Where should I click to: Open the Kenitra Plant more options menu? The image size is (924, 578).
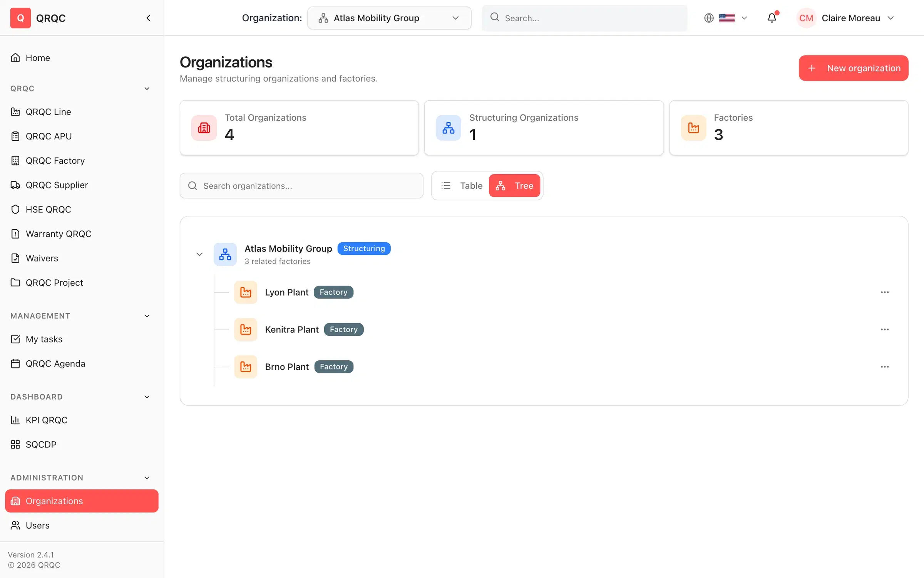pyautogui.click(x=885, y=329)
